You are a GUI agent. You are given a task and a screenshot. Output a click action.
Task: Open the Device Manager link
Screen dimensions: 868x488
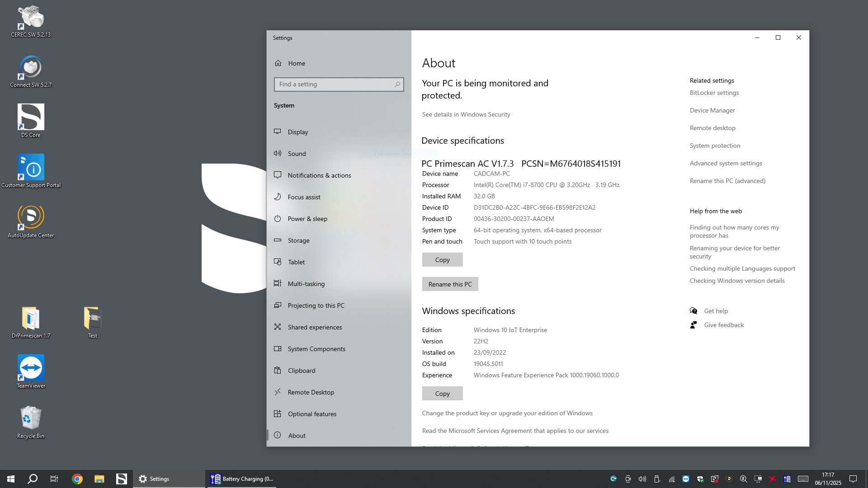tap(712, 110)
